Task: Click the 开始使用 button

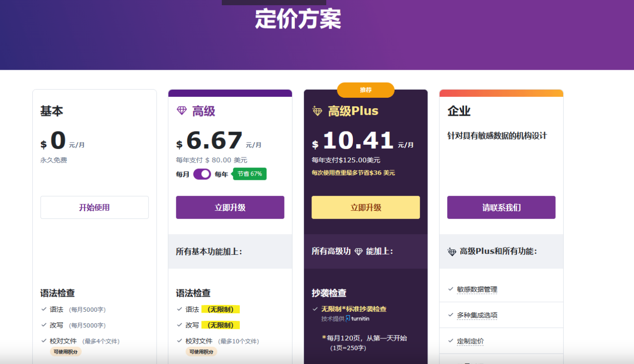Action: (94, 207)
